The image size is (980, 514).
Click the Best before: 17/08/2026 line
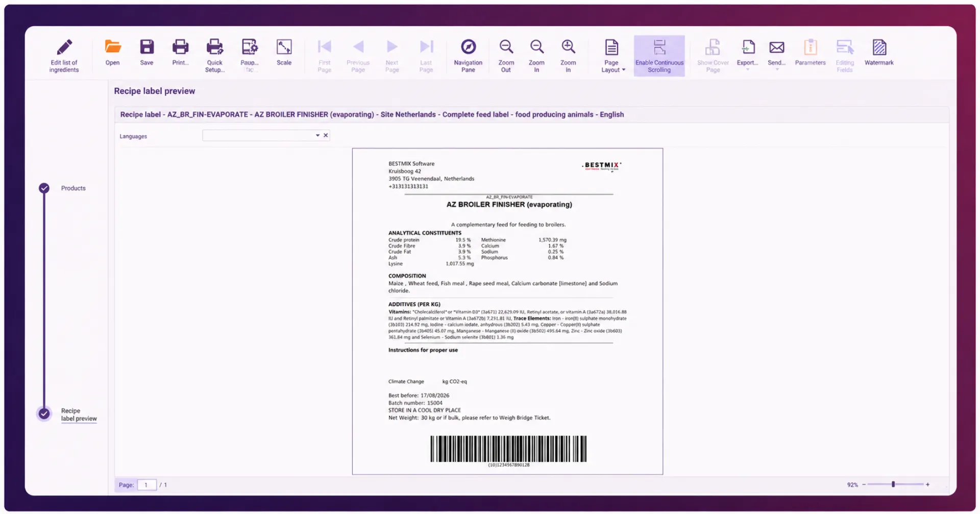419,396
